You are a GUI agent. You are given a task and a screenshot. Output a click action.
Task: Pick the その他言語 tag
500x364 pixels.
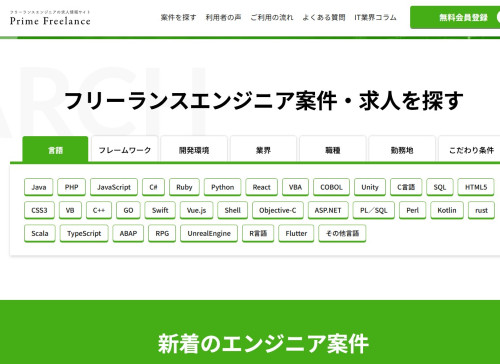342,233
